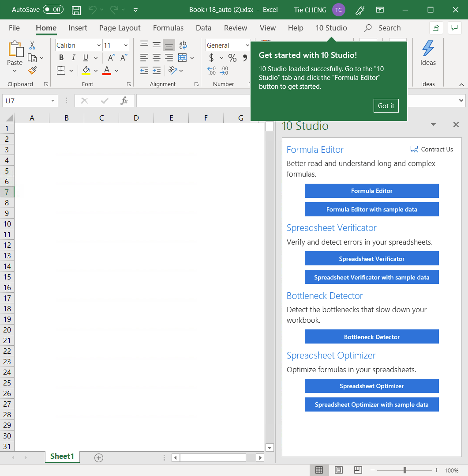This screenshot has height=476, width=468.
Task: Collapse the ribbon with the chevron
Action: [462, 85]
